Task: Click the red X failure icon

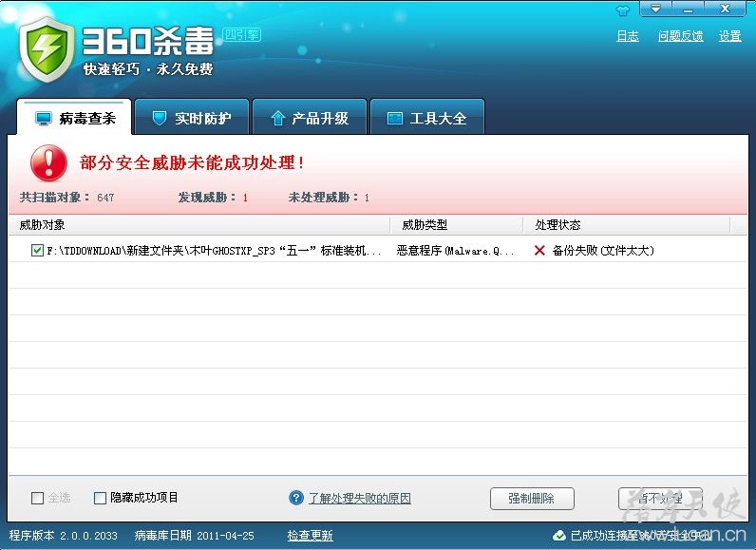Action: (539, 250)
